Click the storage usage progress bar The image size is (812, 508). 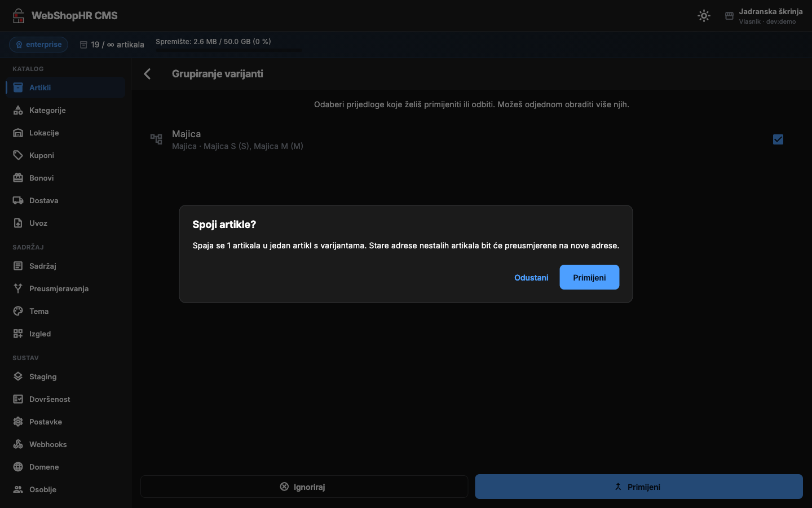229,50
